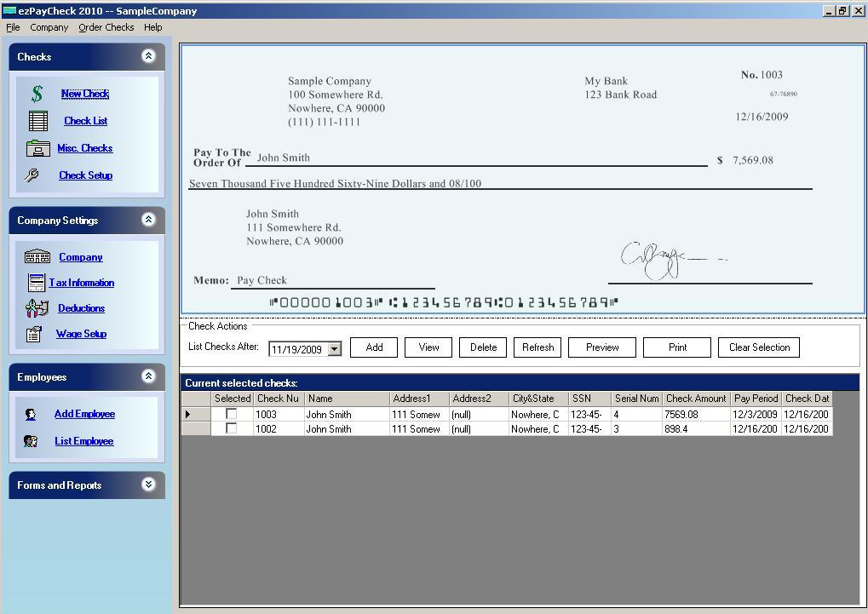Click the Clear Selection button
868x614 pixels.
pos(757,347)
